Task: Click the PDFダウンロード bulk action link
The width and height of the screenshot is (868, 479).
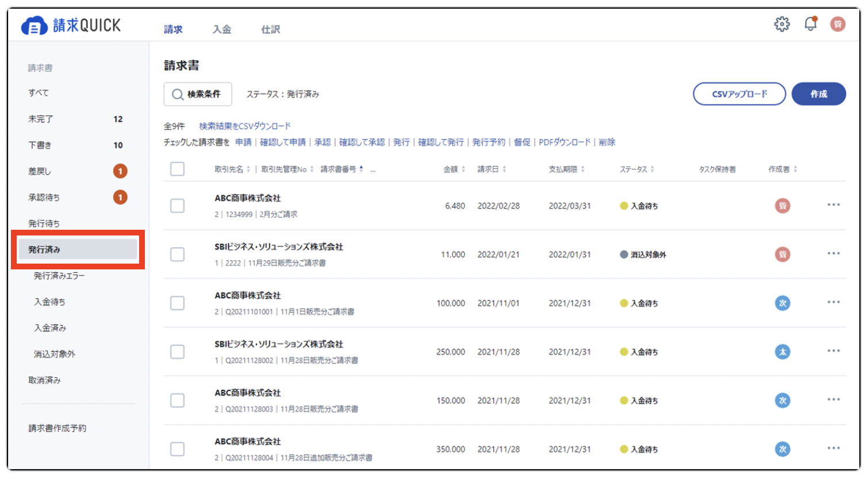Action: 564,142
